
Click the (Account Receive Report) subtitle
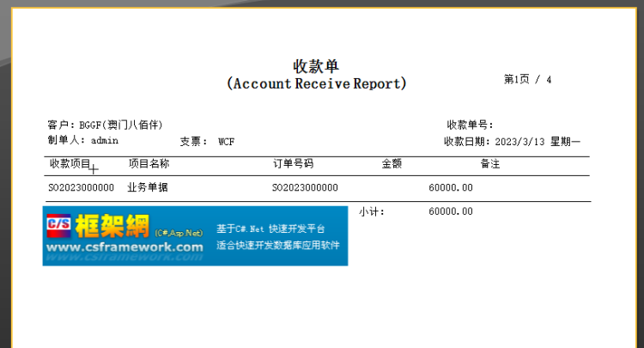316,84
